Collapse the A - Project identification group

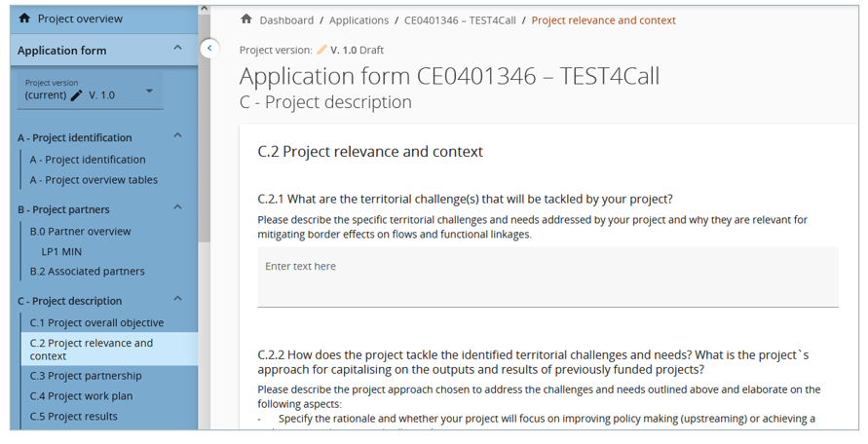[177, 137]
